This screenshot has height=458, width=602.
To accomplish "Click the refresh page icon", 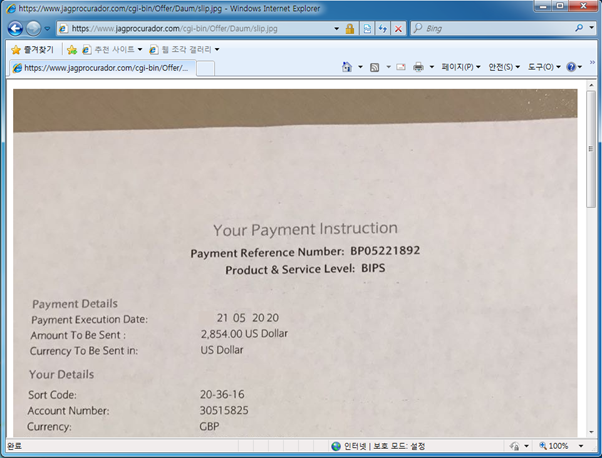I will (383, 28).
